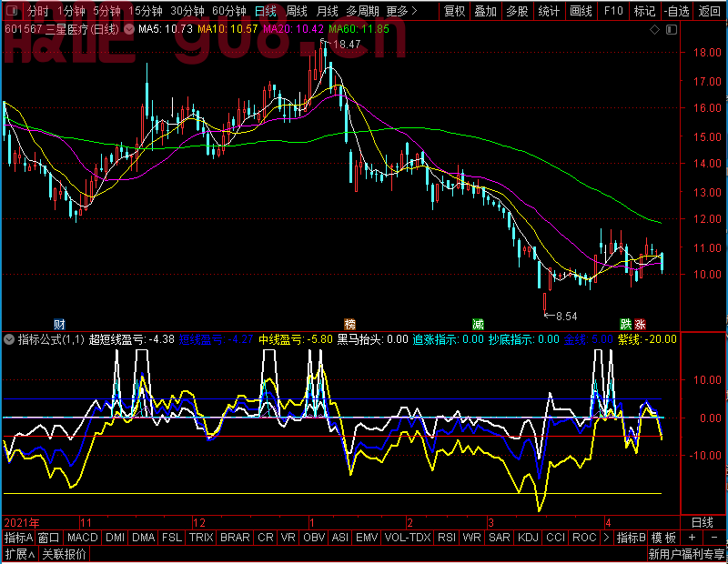Click the 窗口 tab

click(x=49, y=538)
